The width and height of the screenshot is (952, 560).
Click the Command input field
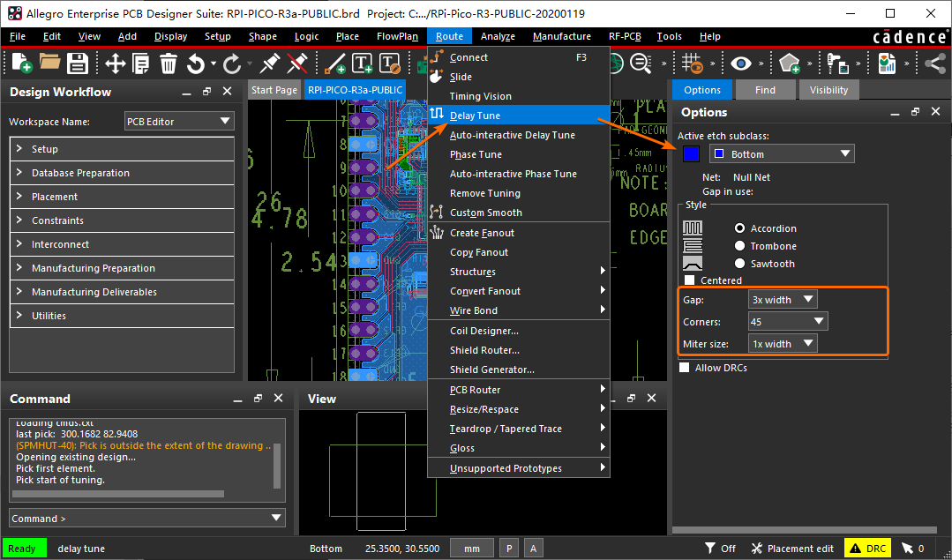[139, 519]
